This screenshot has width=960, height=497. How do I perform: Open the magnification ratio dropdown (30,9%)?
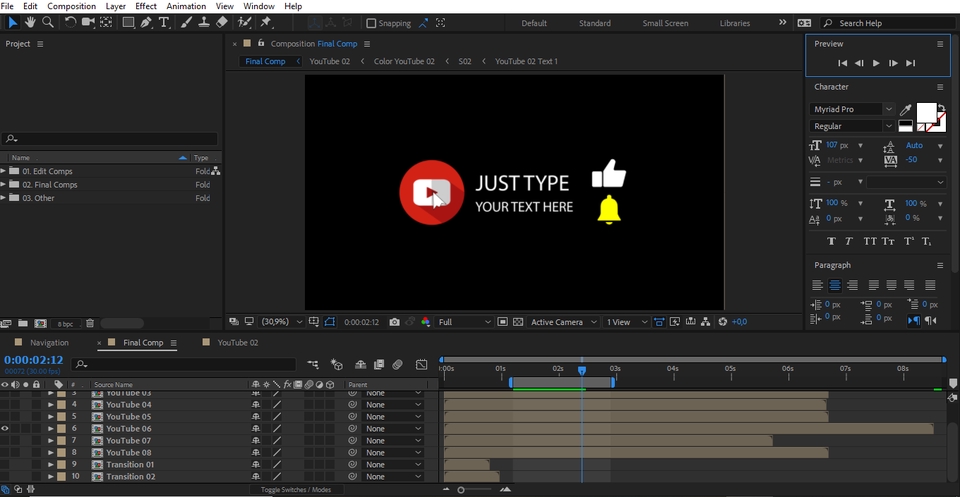click(x=282, y=322)
